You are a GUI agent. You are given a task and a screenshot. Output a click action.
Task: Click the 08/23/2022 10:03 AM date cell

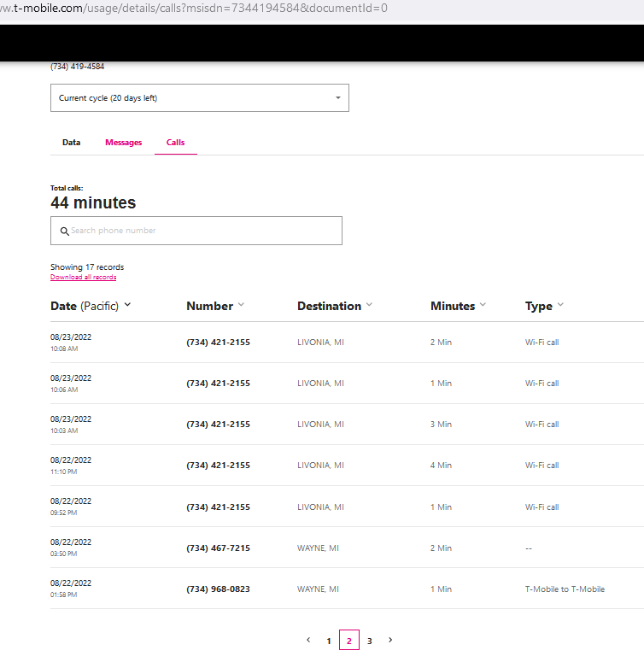(71, 425)
